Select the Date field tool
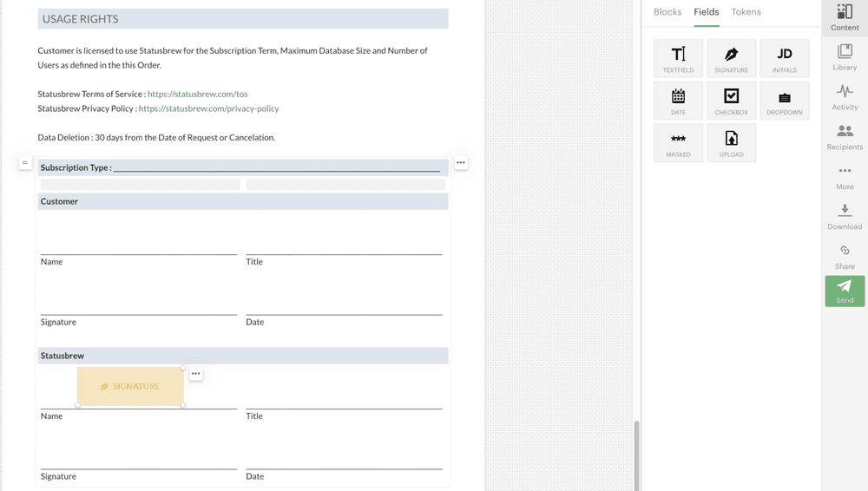Screen dimensions: 868x491 (x=678, y=101)
